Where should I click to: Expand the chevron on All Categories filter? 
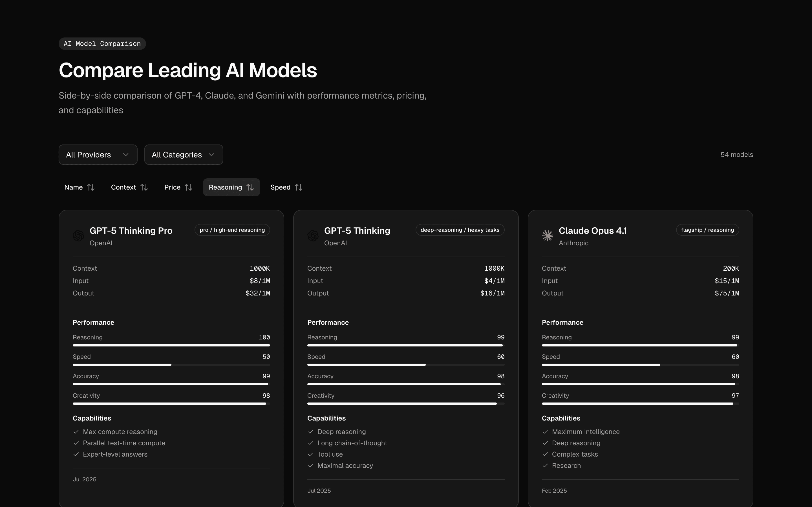click(x=211, y=155)
